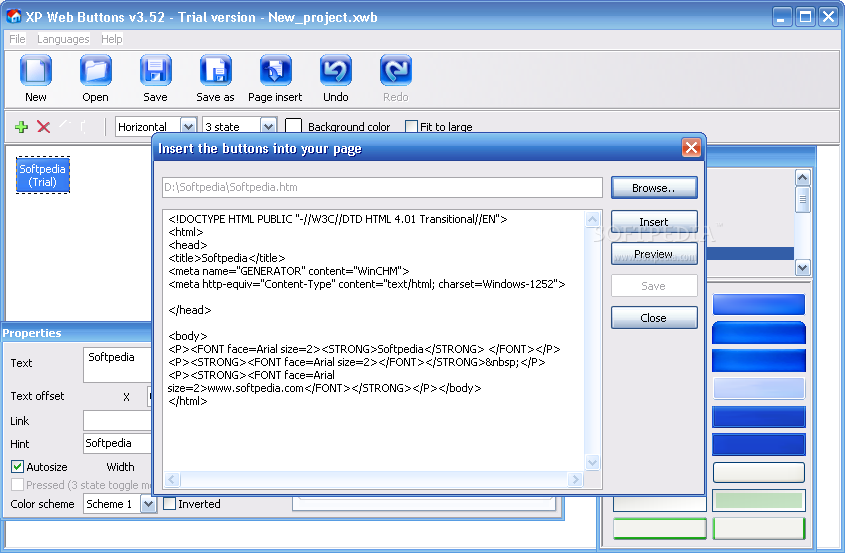Click the themes list scroll down arrow
The image size is (845, 553).
point(802,267)
